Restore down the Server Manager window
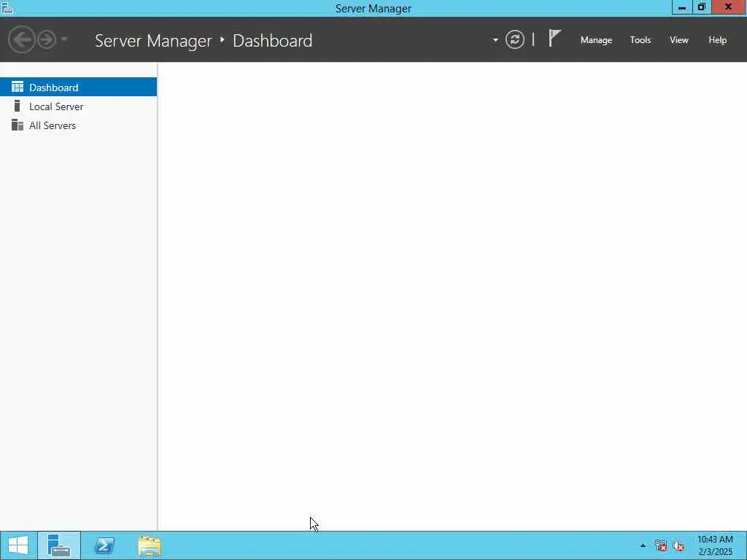The height and width of the screenshot is (560, 747). click(x=701, y=7)
